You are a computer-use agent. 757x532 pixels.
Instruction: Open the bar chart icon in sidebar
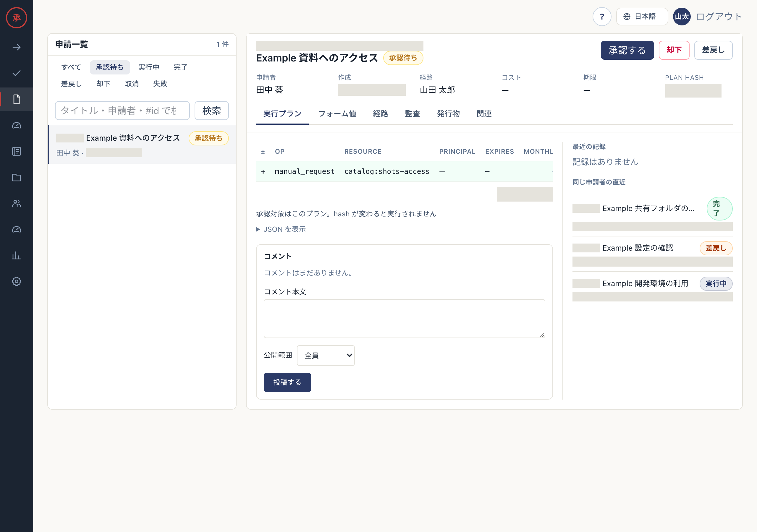coord(17,255)
